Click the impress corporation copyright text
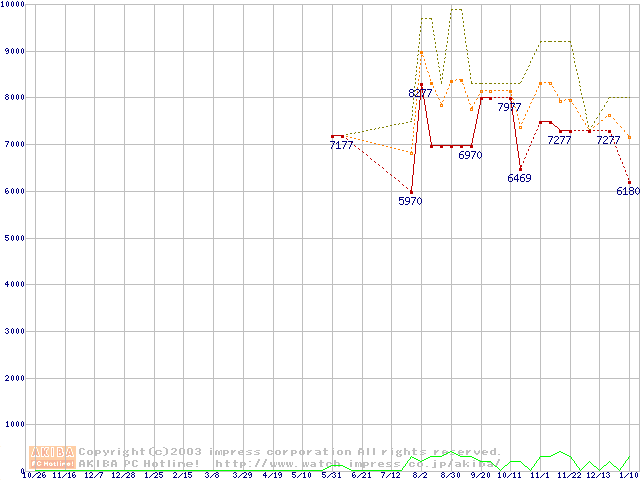The image size is (640, 480). (290, 452)
